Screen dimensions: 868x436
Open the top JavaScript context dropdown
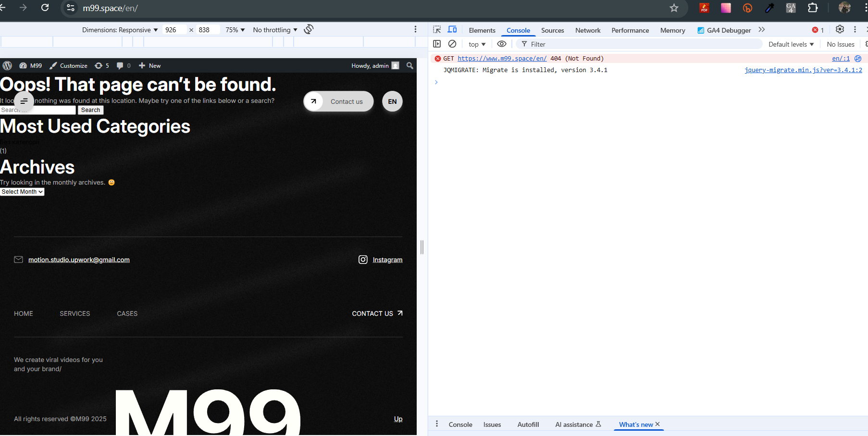[477, 44]
